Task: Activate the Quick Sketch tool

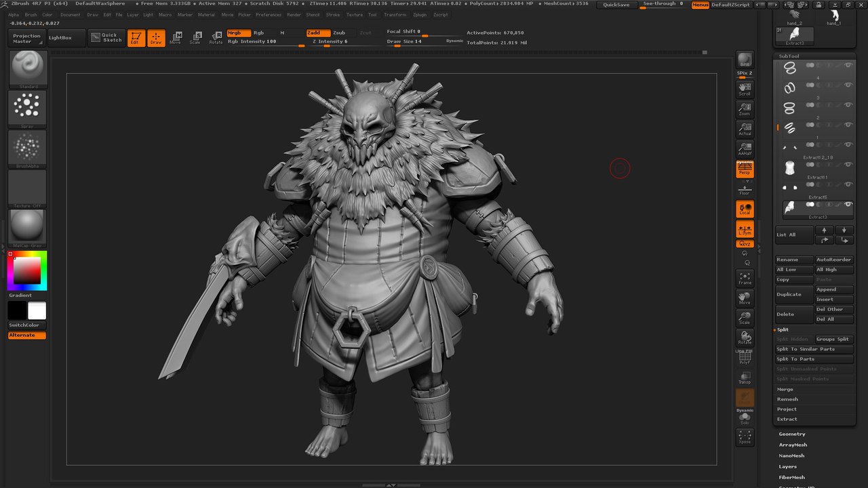Action: (x=106, y=37)
